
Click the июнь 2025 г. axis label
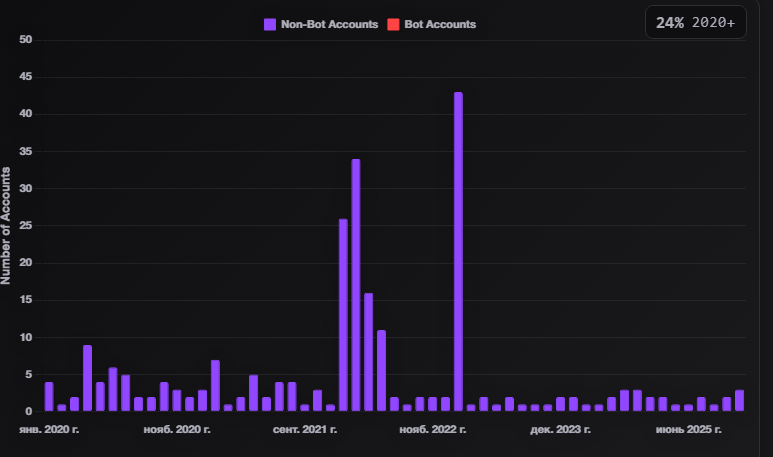pos(688,429)
